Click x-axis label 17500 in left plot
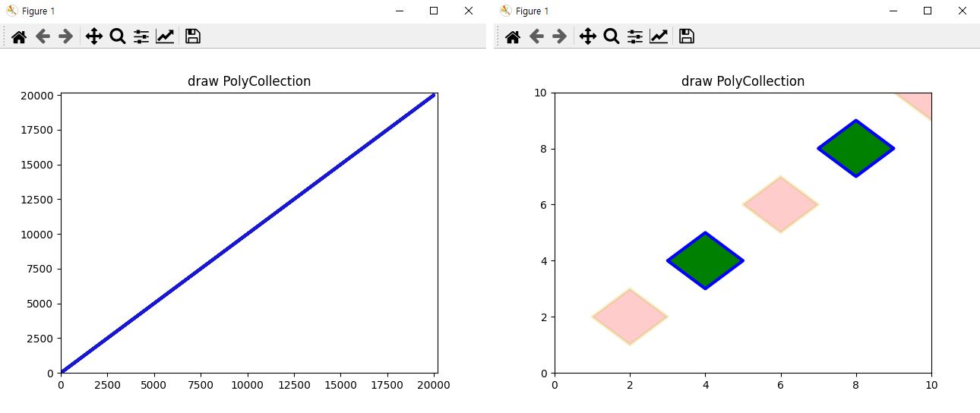 pyautogui.click(x=387, y=385)
